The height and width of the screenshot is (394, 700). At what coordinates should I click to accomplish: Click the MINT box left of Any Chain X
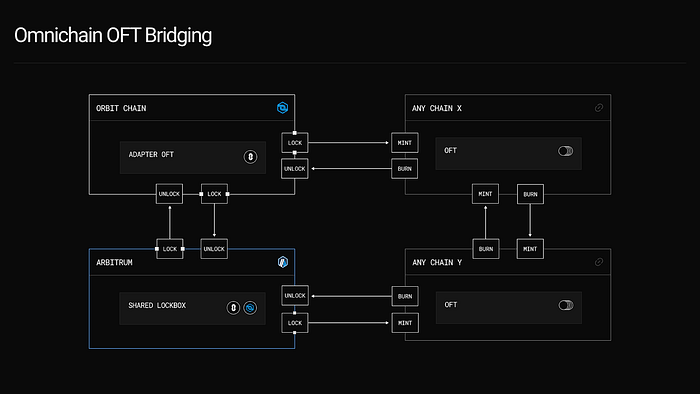pyautogui.click(x=405, y=143)
